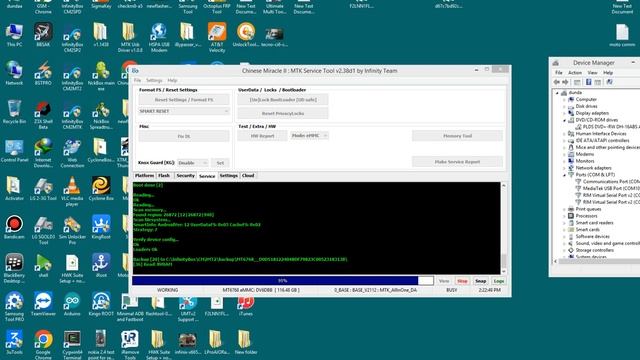This screenshot has height=360, width=640.
Task: Collapse DVD/CD-ROM drives node
Action: click(x=564, y=120)
